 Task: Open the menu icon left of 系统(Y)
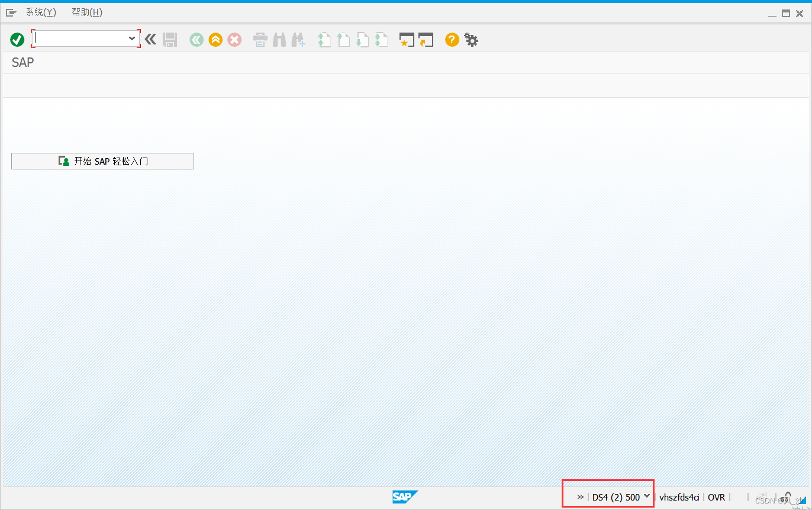[x=11, y=12]
